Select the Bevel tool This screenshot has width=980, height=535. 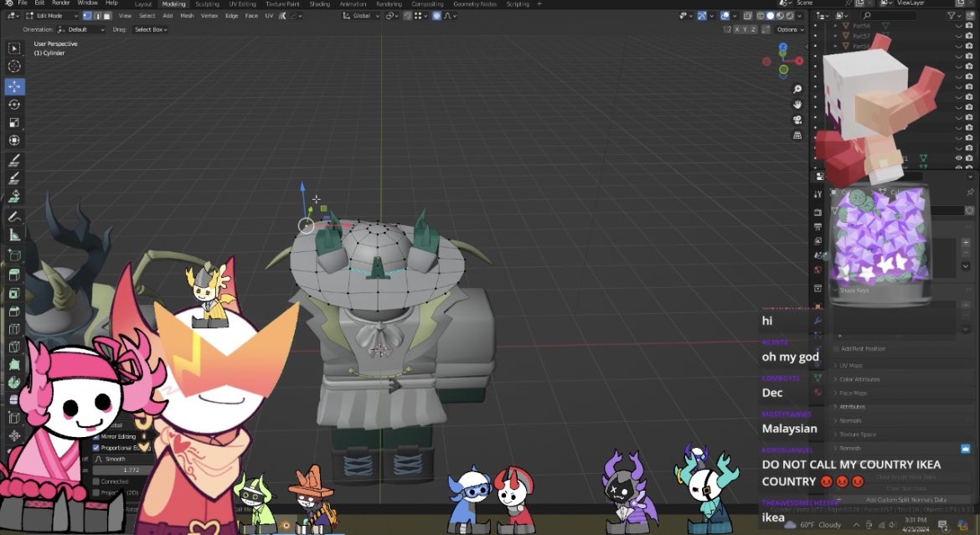tap(14, 311)
